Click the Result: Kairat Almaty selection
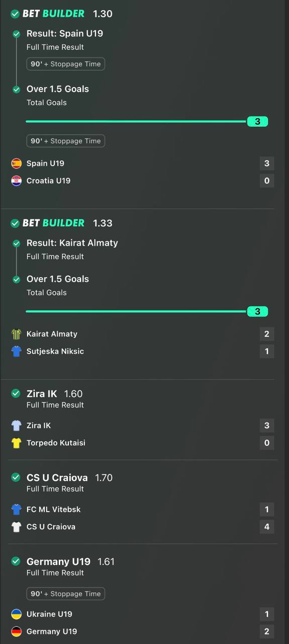This screenshot has height=644, width=289. click(x=72, y=243)
